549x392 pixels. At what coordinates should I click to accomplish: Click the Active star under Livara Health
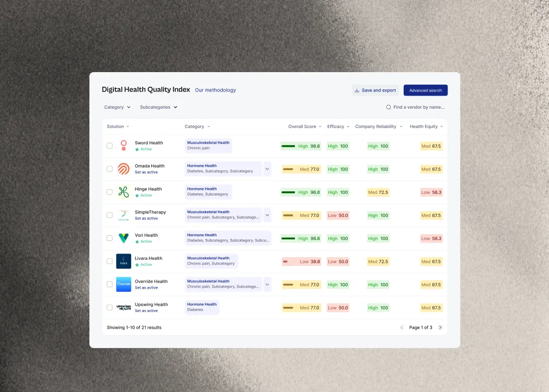[137, 265]
